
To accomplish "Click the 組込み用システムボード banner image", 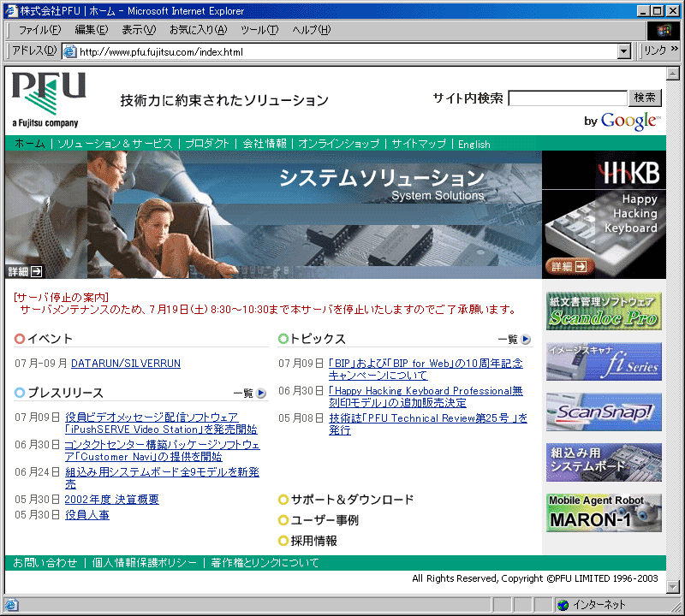I will [x=604, y=462].
